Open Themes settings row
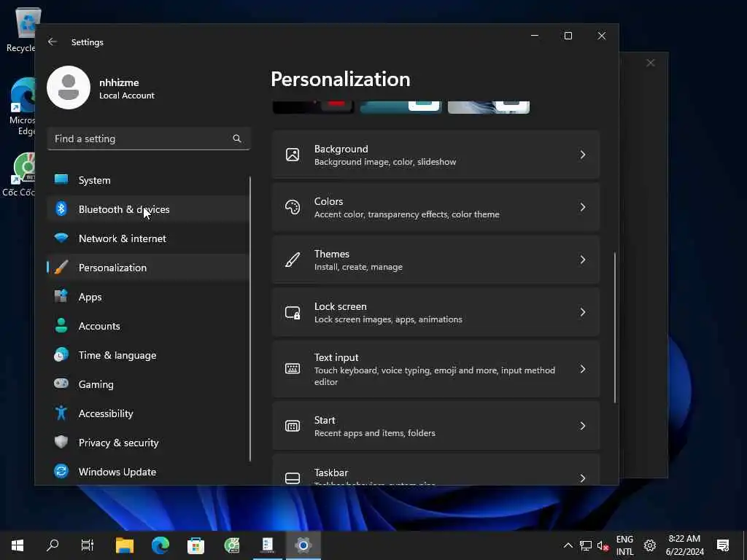 pos(436,260)
